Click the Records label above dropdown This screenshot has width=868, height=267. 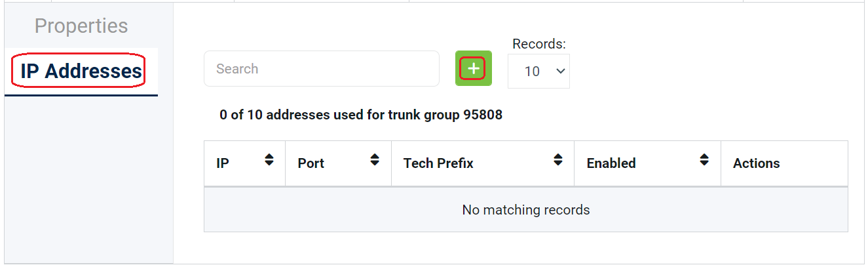(x=538, y=44)
